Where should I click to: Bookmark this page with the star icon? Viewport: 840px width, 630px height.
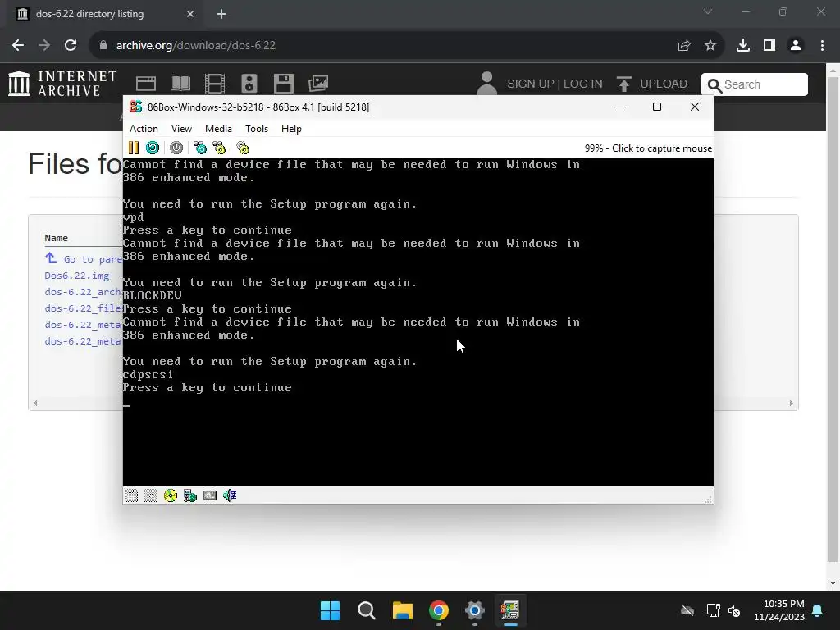710,46
